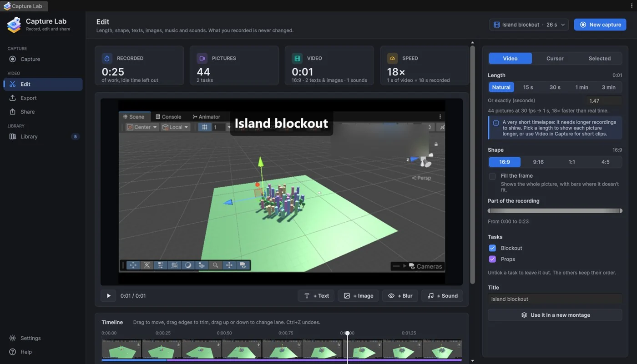This screenshot has width=637, height=364.
Task: Enable Fill the frame checkbox
Action: tap(492, 176)
